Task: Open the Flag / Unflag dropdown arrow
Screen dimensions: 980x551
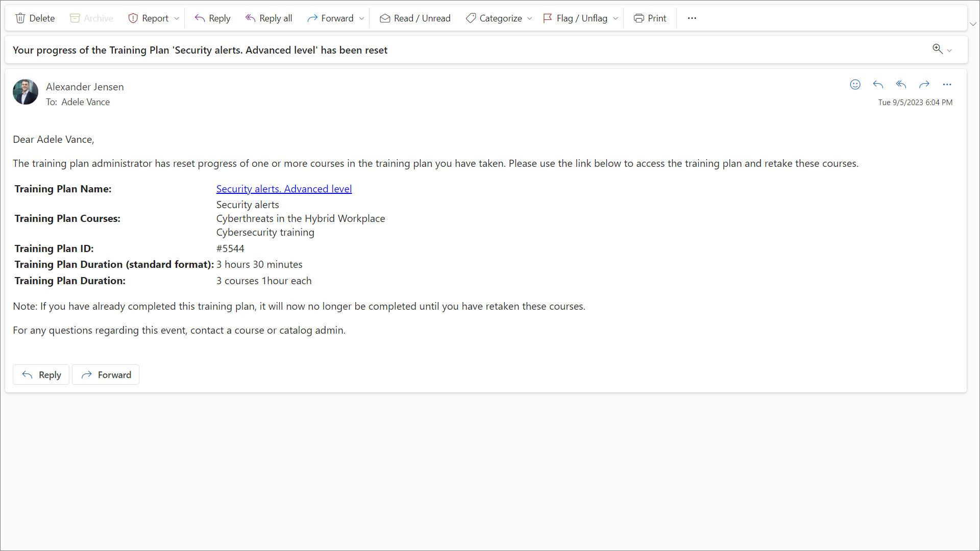Action: [x=616, y=18]
